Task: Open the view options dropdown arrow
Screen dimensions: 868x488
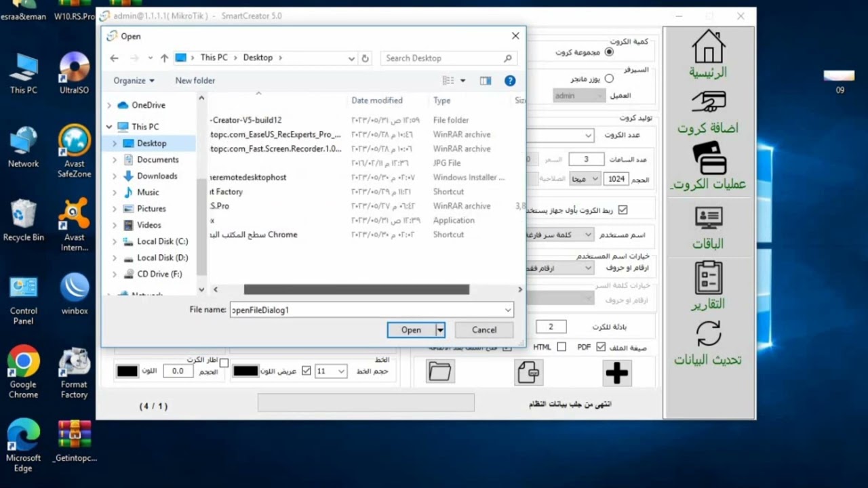Action: click(x=462, y=81)
